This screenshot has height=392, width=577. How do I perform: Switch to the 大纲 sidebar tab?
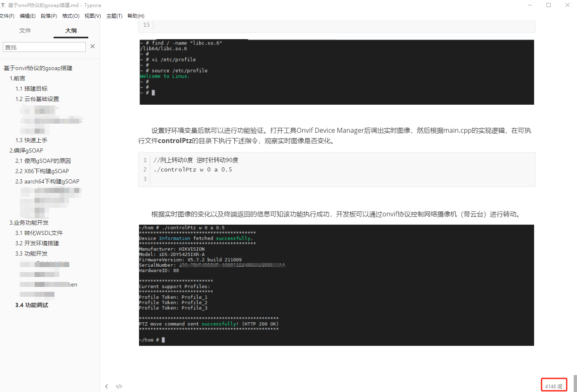point(71,30)
